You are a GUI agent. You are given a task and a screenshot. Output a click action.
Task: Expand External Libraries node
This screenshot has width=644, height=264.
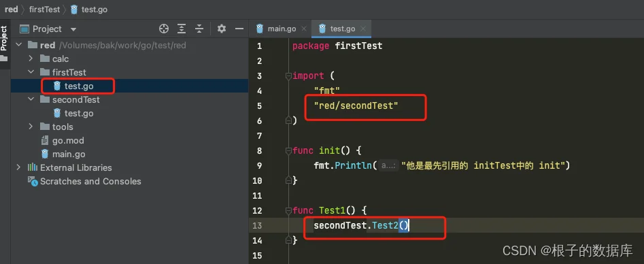(18, 167)
